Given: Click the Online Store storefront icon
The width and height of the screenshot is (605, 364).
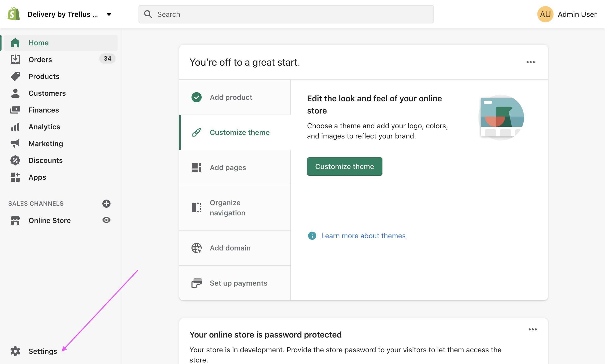Looking at the screenshot, I should [x=15, y=220].
